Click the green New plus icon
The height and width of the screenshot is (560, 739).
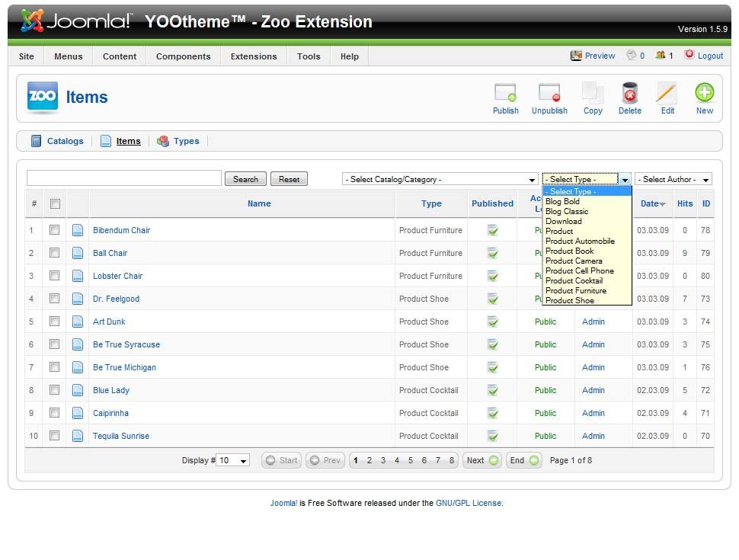click(705, 92)
